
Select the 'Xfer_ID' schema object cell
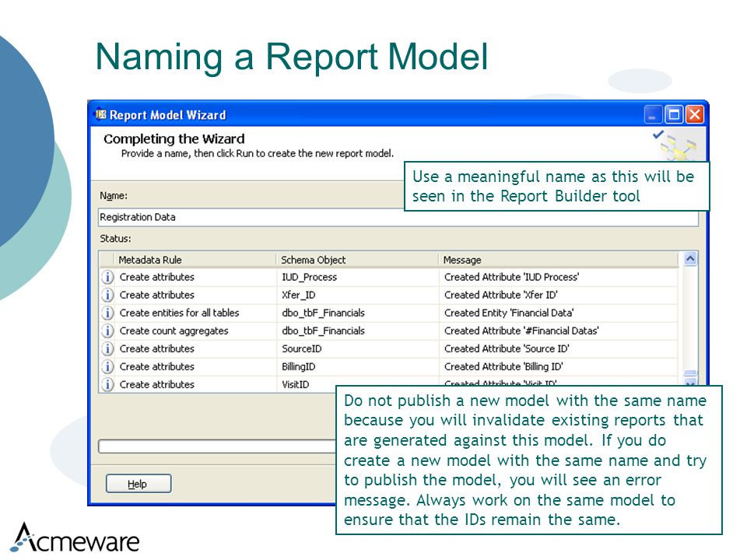(x=299, y=296)
